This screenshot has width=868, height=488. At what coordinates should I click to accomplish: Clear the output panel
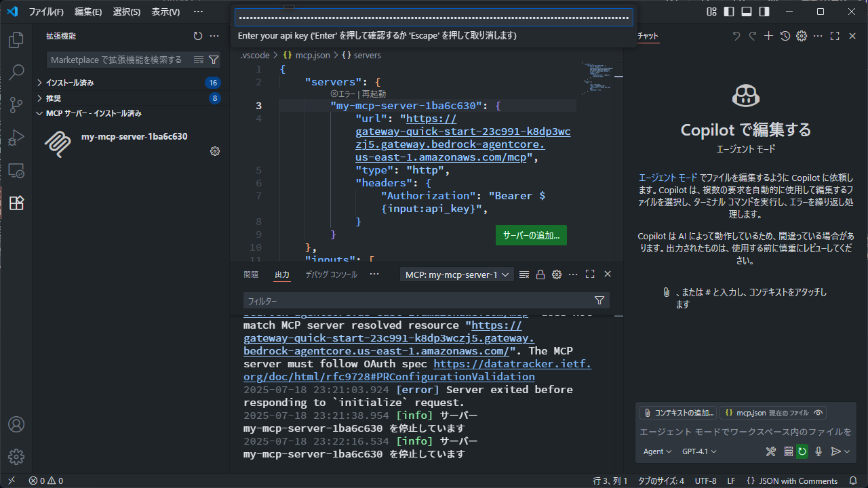coord(524,274)
